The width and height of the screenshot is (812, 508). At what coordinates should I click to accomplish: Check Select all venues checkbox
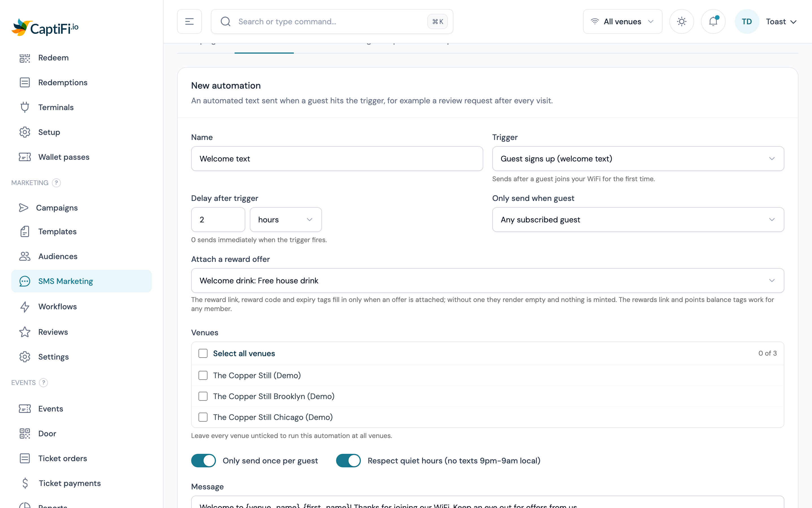point(203,353)
